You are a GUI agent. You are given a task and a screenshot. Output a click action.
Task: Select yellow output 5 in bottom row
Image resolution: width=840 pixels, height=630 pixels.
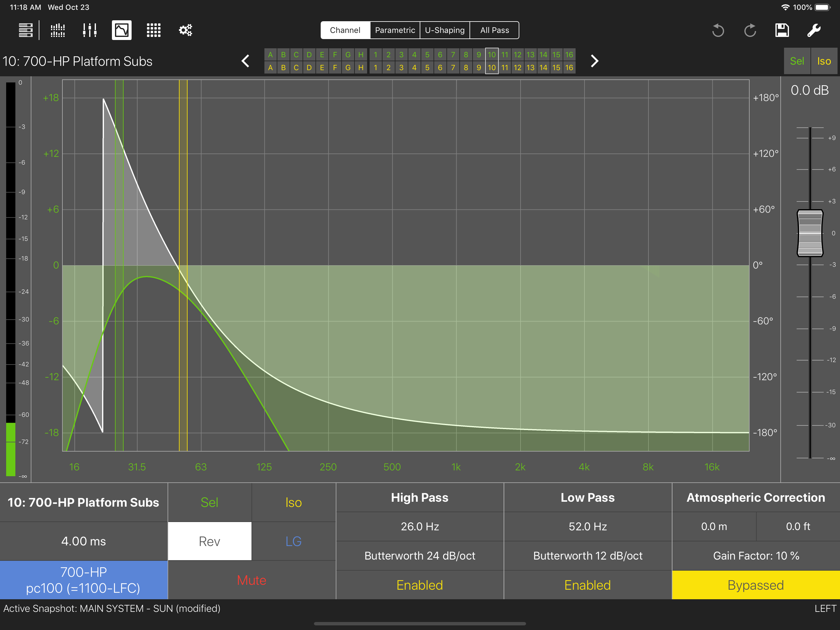pos(427,68)
